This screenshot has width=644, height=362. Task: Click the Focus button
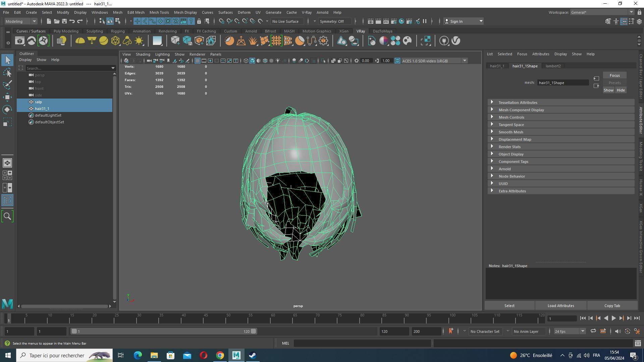(614, 75)
